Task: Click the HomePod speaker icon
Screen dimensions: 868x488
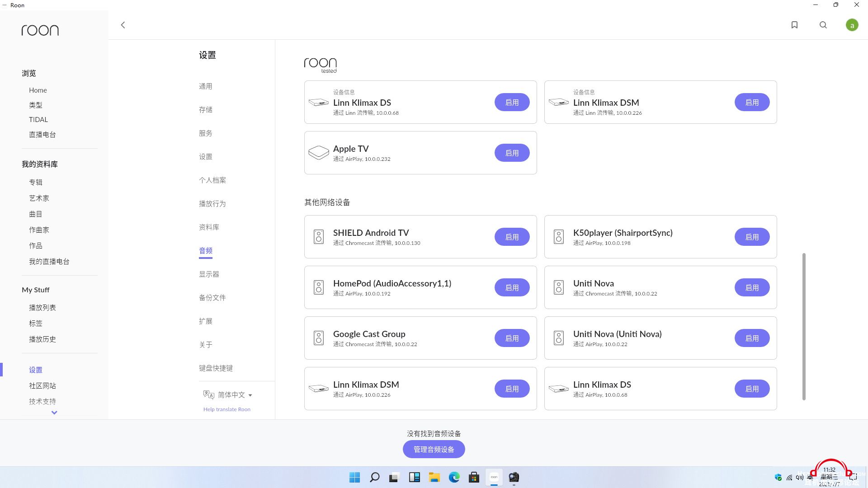Action: [319, 287]
